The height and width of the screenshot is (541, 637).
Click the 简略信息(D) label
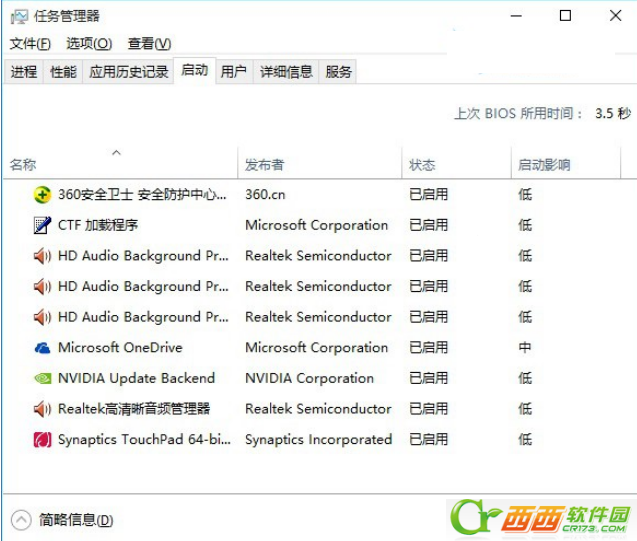click(x=76, y=520)
